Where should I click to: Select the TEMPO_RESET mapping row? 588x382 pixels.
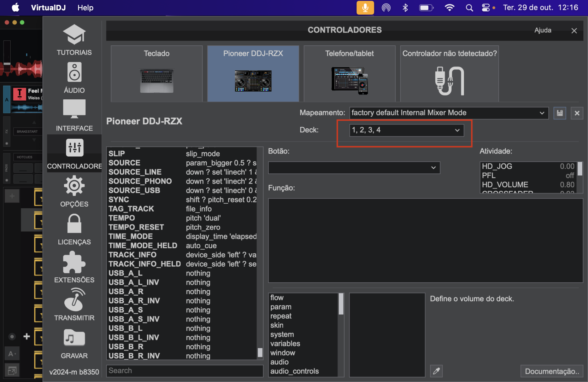click(182, 227)
